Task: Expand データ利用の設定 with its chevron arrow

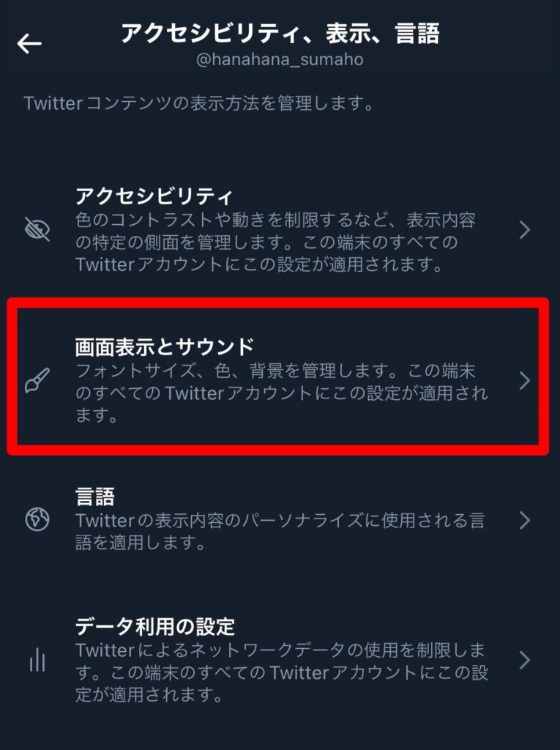Action: (x=525, y=660)
